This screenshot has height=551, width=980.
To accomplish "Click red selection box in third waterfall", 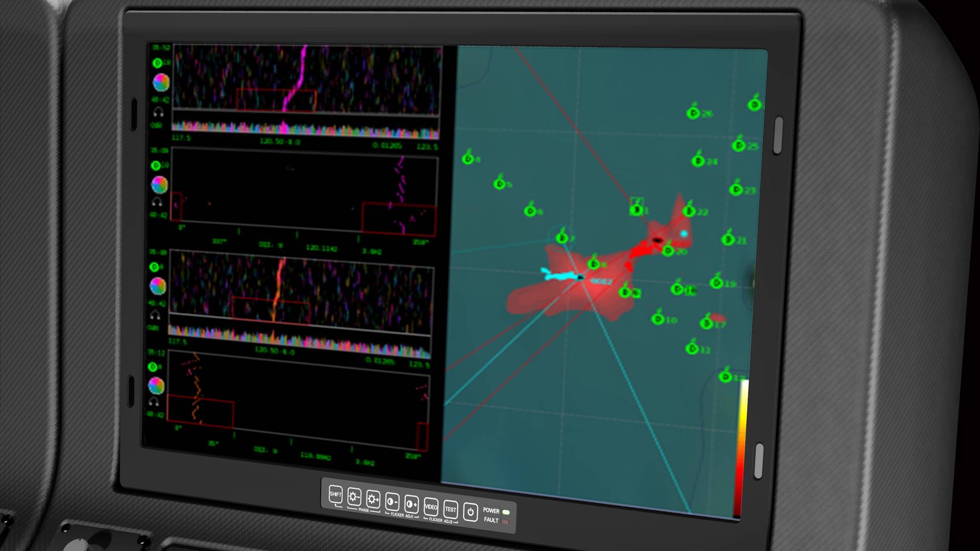I will pos(271,310).
